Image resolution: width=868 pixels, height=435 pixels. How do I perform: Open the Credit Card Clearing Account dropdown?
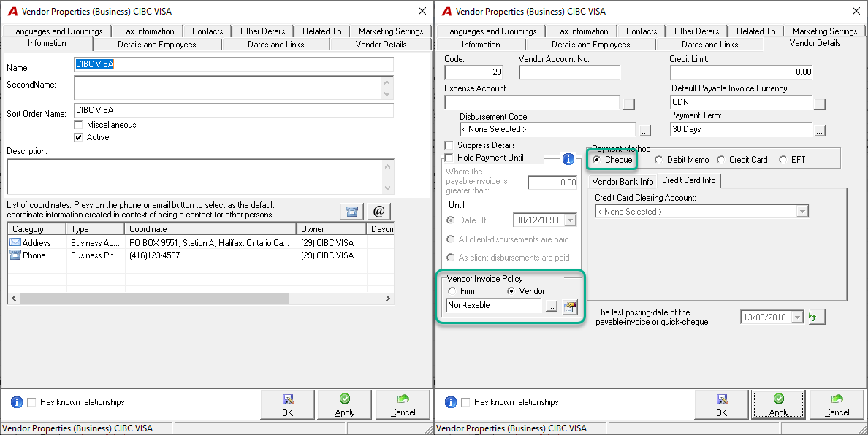coord(802,211)
